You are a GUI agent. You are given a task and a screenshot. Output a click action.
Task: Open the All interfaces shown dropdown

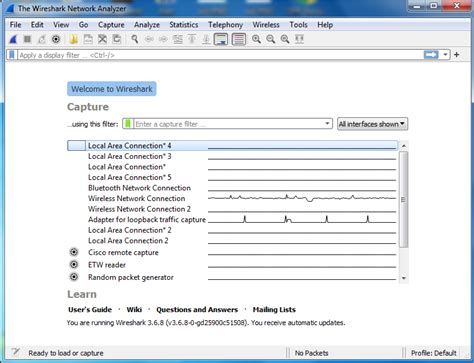pyautogui.click(x=372, y=124)
